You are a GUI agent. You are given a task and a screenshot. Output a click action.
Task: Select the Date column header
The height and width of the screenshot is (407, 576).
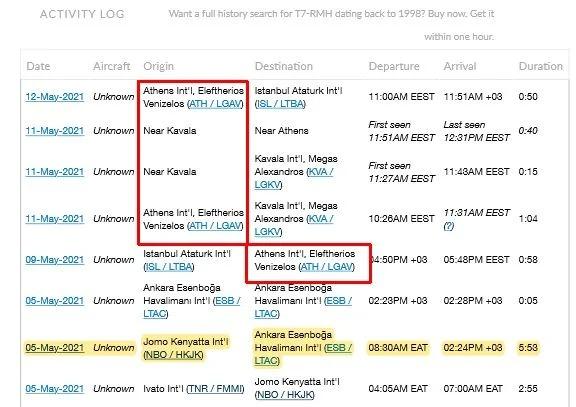(x=38, y=66)
